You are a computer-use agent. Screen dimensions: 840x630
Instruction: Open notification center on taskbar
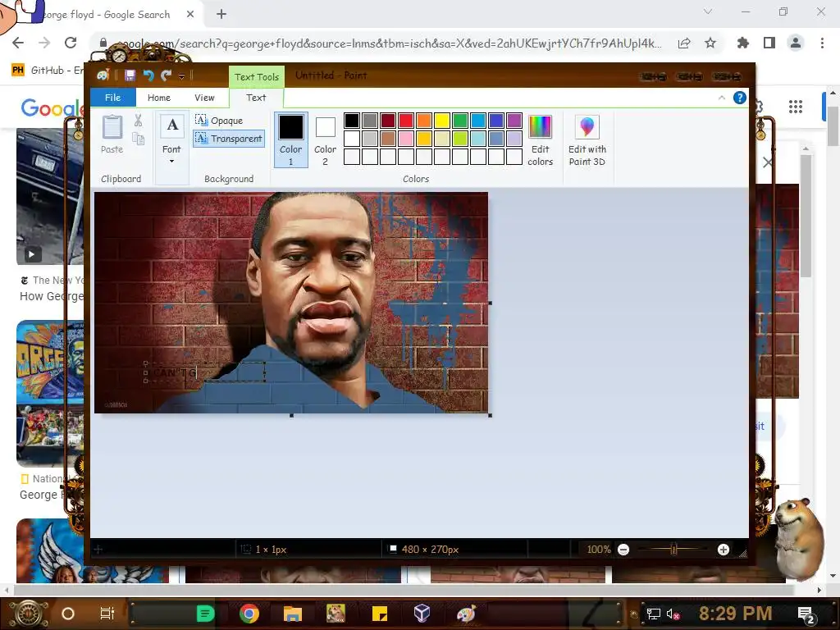pos(806,614)
